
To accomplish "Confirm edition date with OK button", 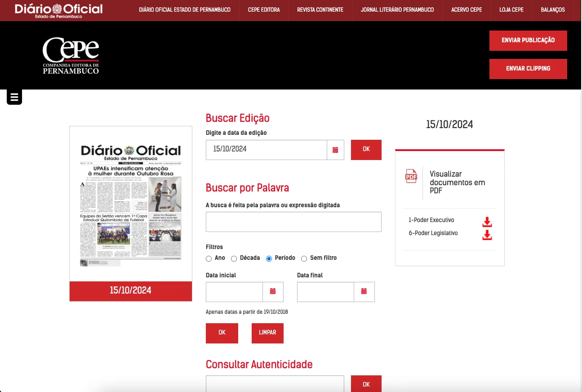I will click(366, 150).
